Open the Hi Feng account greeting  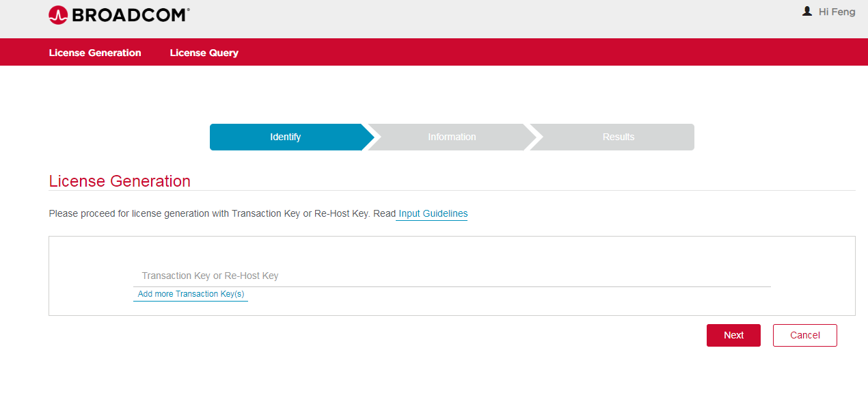[837, 12]
